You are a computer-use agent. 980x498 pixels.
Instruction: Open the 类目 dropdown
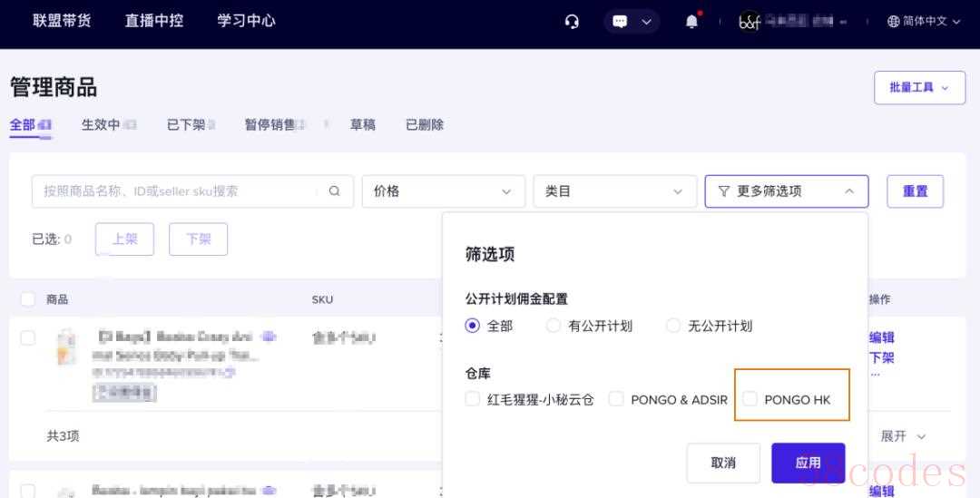[615, 191]
